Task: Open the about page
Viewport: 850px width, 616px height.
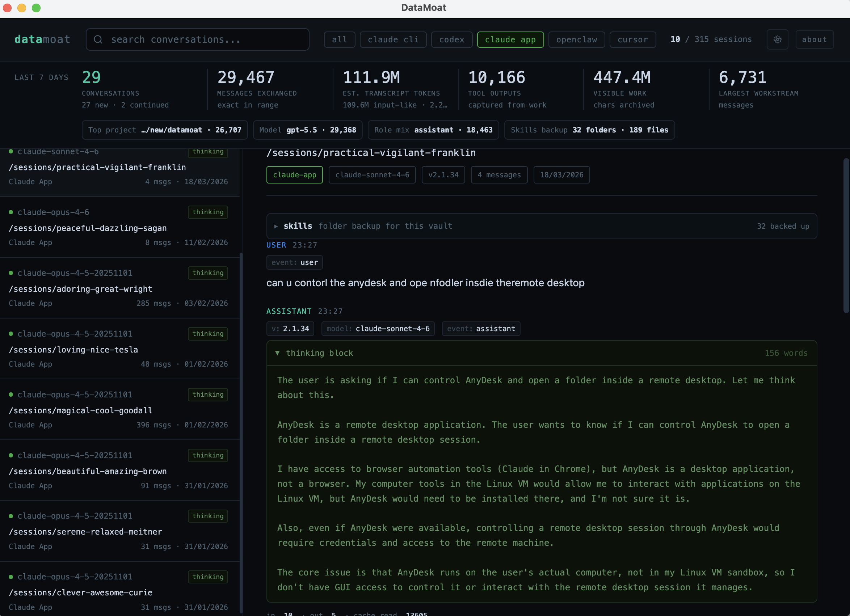Action: [x=815, y=39]
